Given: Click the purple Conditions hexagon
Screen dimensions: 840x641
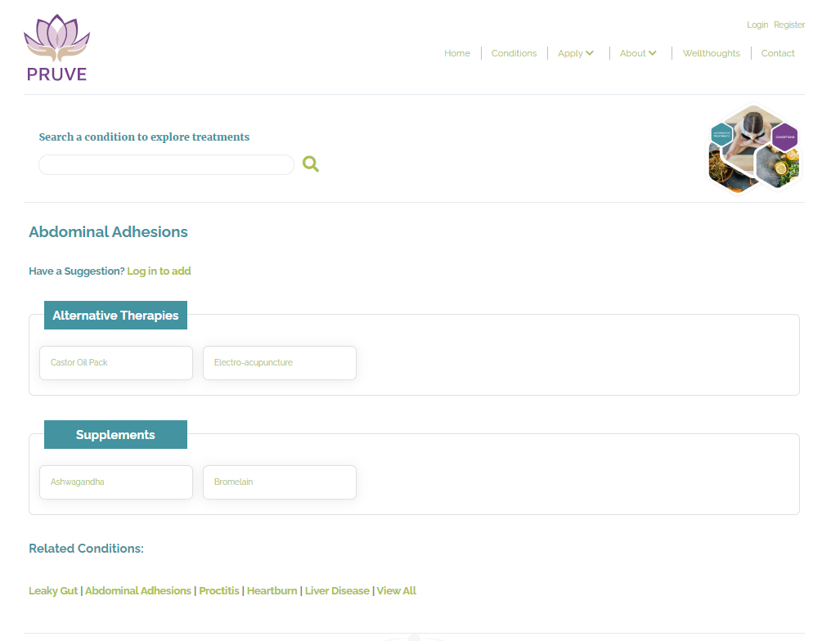Looking at the screenshot, I should click(785, 137).
